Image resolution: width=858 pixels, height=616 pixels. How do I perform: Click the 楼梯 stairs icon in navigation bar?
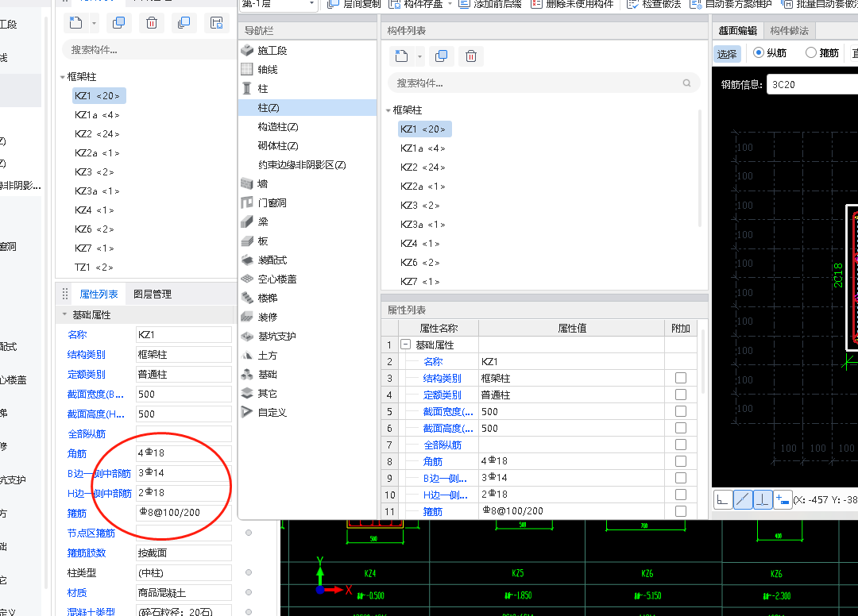point(247,298)
